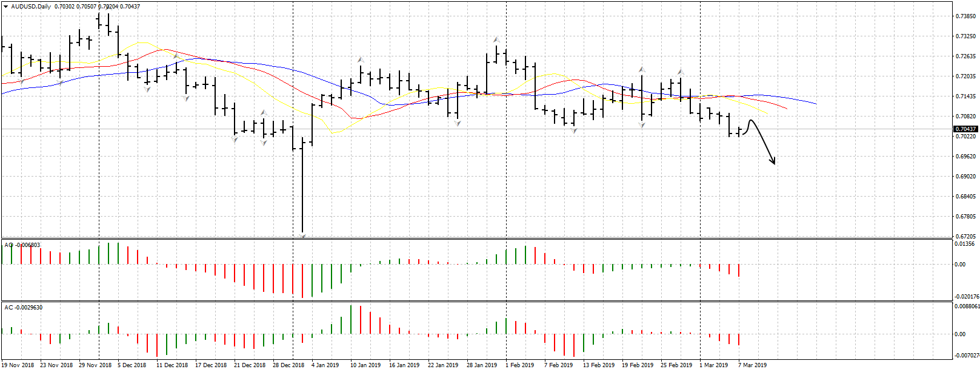Viewport: 980px width, 372px height.
Task: Click the highlighted current price label 0.70437
Action: click(965, 129)
